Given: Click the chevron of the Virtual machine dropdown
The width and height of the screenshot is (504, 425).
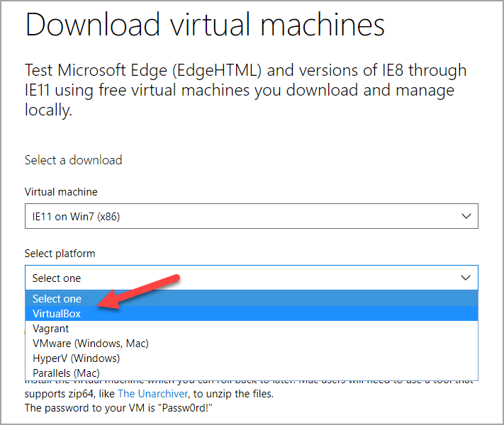Looking at the screenshot, I should (x=466, y=216).
